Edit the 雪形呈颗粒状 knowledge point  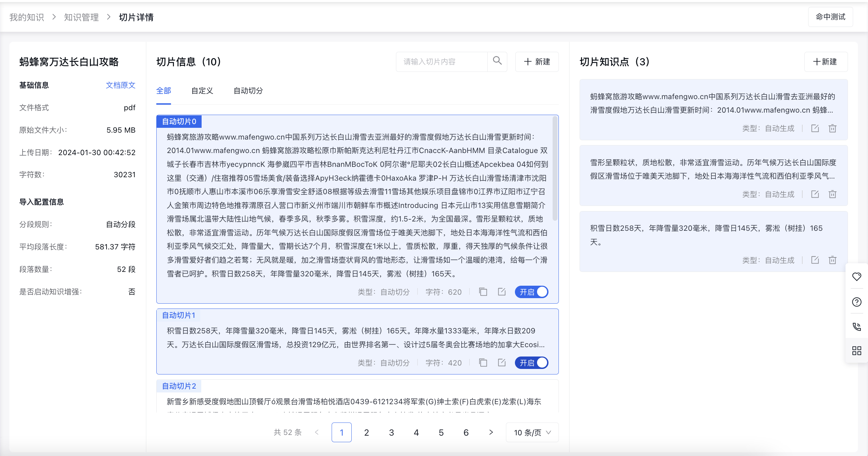tap(815, 194)
